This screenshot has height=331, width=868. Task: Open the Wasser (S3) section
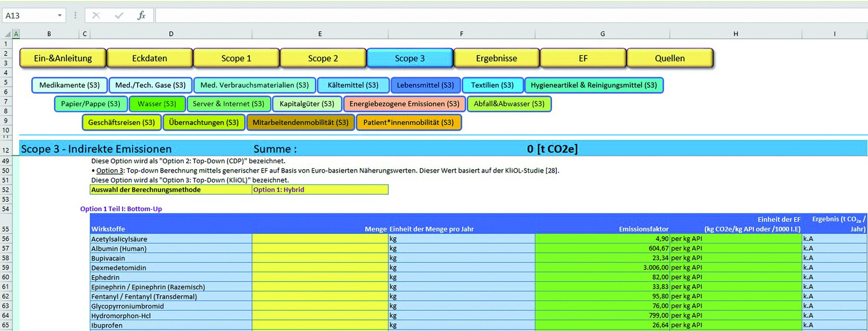pos(157,104)
